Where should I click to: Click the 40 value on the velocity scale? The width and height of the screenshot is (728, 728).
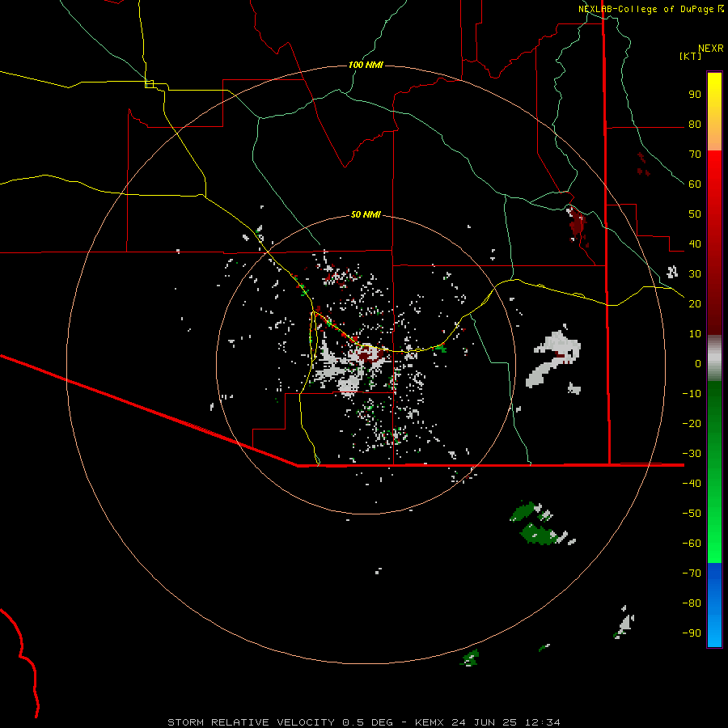point(695,244)
